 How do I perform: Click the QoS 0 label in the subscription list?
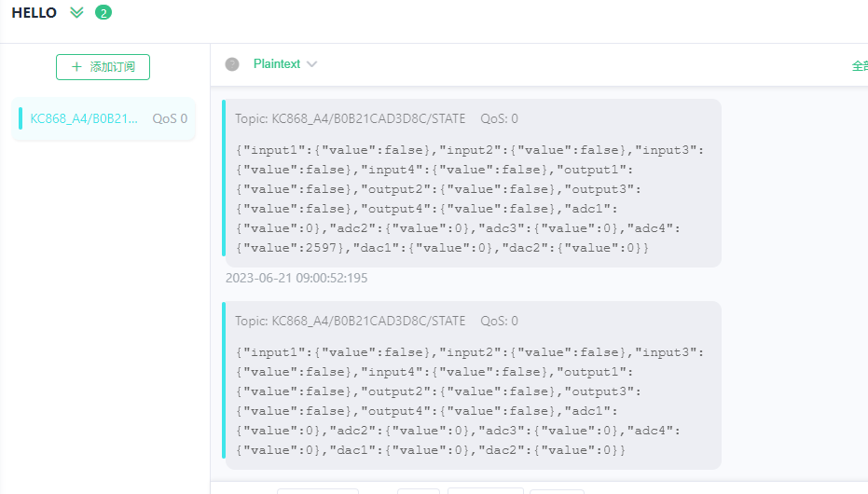click(170, 118)
